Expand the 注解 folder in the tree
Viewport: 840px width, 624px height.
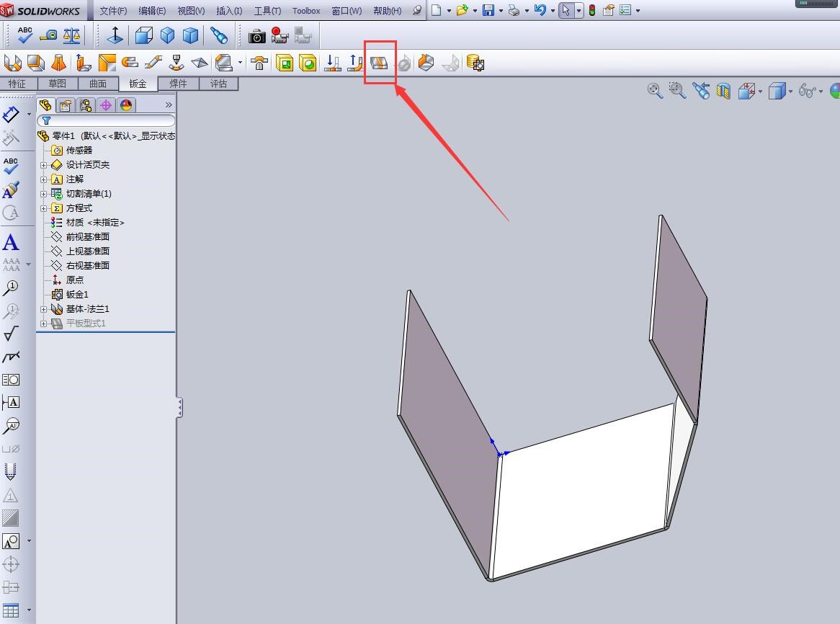(x=45, y=179)
